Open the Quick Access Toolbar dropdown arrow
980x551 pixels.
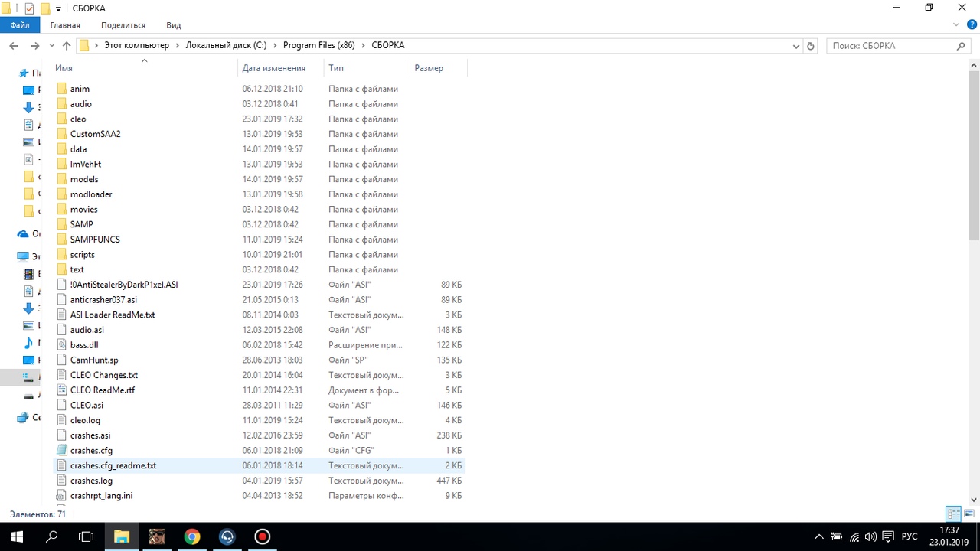tap(59, 8)
